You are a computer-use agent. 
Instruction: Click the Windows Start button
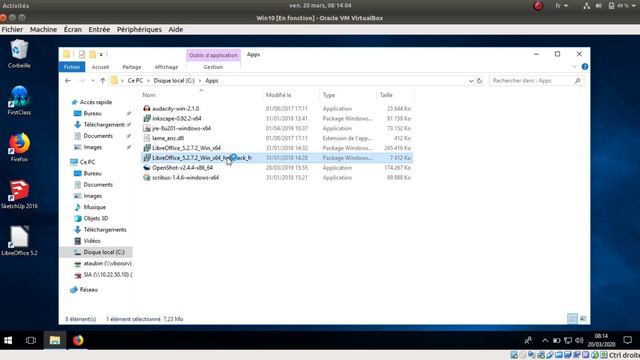coord(8,340)
